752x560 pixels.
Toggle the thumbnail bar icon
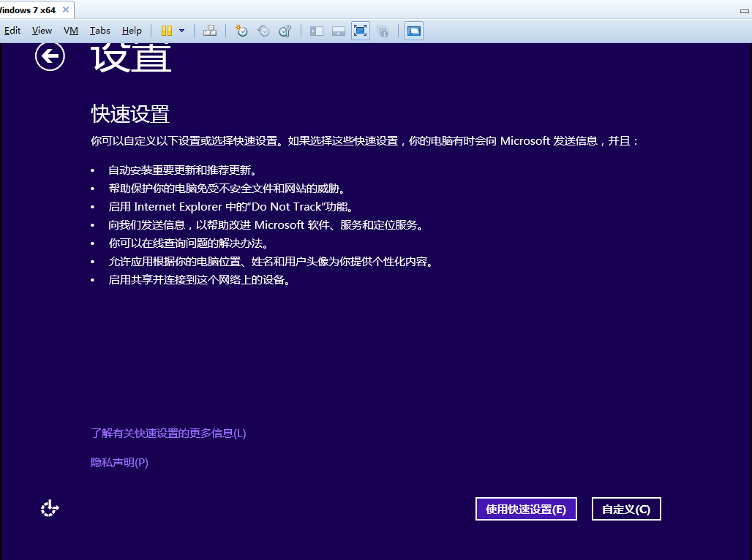339,31
